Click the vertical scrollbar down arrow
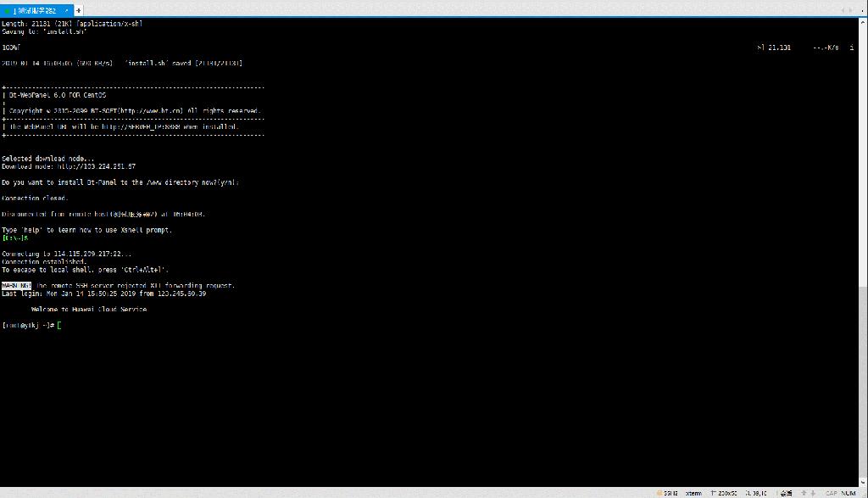 863,483
